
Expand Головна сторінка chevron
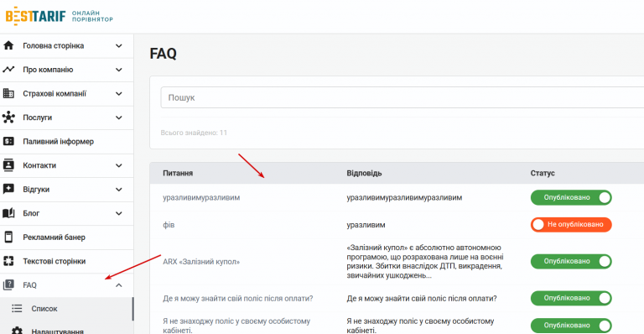[x=119, y=45]
